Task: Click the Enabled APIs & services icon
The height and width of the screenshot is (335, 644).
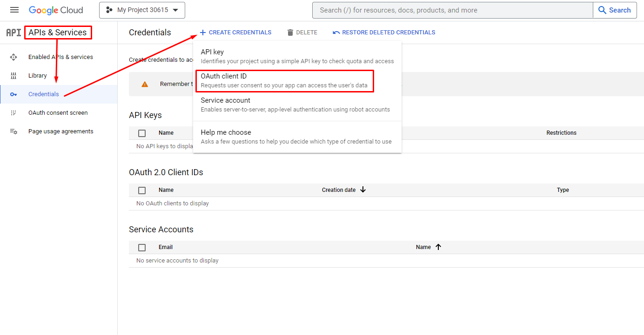Action: [x=13, y=57]
